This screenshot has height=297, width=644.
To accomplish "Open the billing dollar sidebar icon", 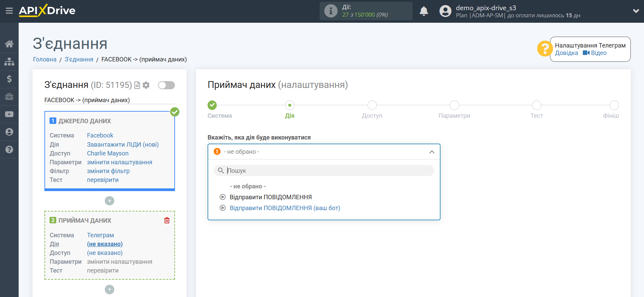I will coord(9,79).
